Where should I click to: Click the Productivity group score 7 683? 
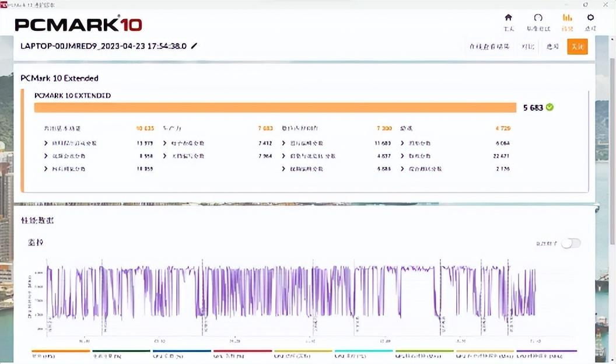click(x=265, y=128)
